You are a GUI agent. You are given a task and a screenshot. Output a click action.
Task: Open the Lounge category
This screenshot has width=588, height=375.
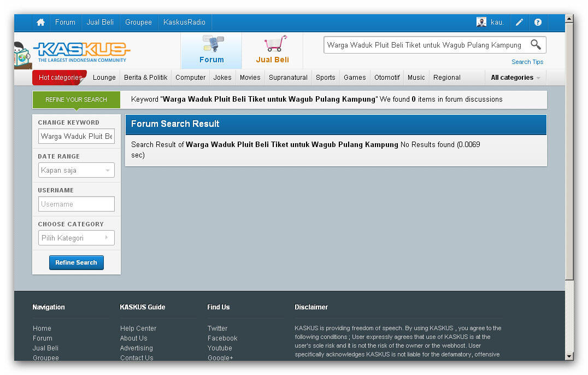pos(104,78)
